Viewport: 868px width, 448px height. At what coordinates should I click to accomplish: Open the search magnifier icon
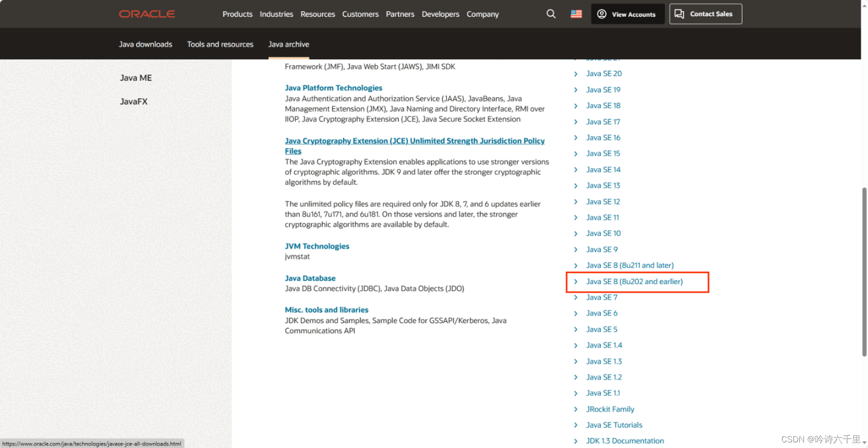point(551,14)
